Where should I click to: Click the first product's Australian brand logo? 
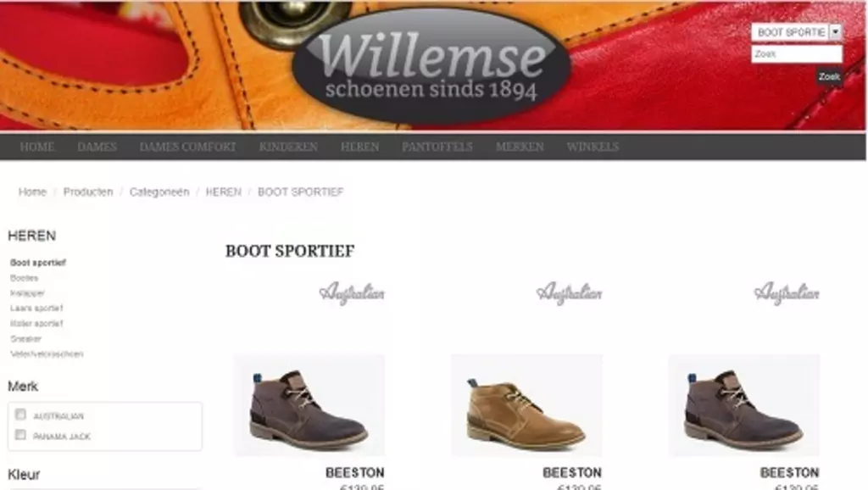click(x=352, y=292)
